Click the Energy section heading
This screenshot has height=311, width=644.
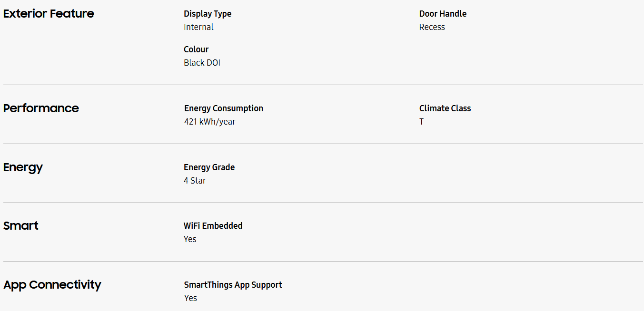point(23,167)
